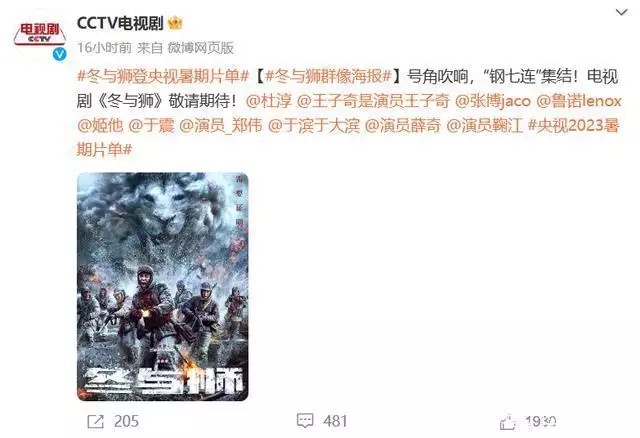Open the comments speech bubble icon

coord(305,421)
